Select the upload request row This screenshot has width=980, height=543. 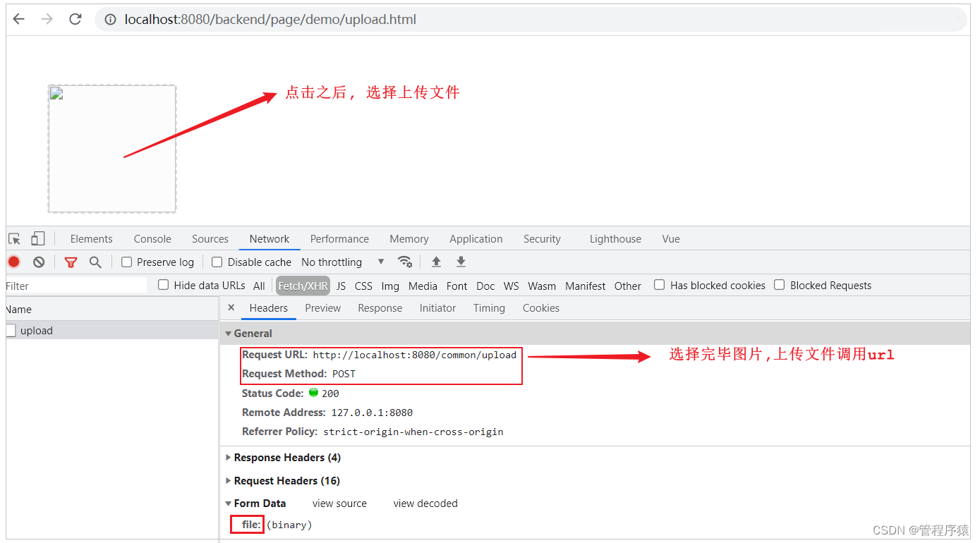tap(112, 331)
